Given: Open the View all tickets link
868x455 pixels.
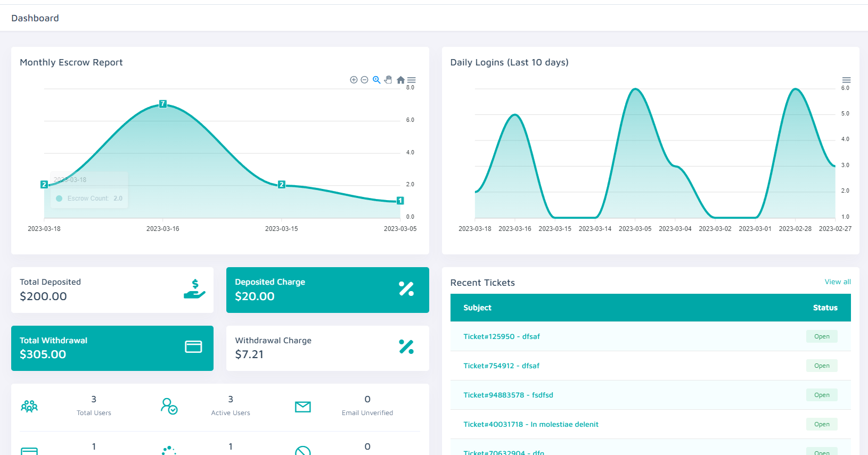Looking at the screenshot, I should (838, 282).
